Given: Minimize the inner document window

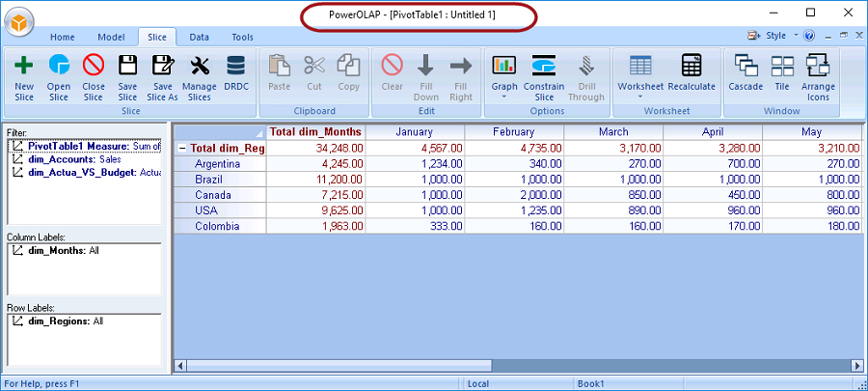Looking at the screenshot, I should pyautogui.click(x=828, y=36).
